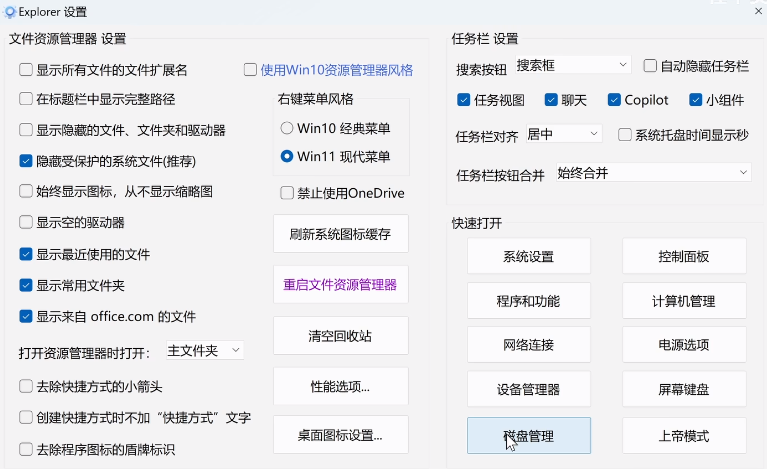This screenshot has width=767, height=469.
Task: Check 使用Win10资源管理器风格 option
Action: click(252, 71)
